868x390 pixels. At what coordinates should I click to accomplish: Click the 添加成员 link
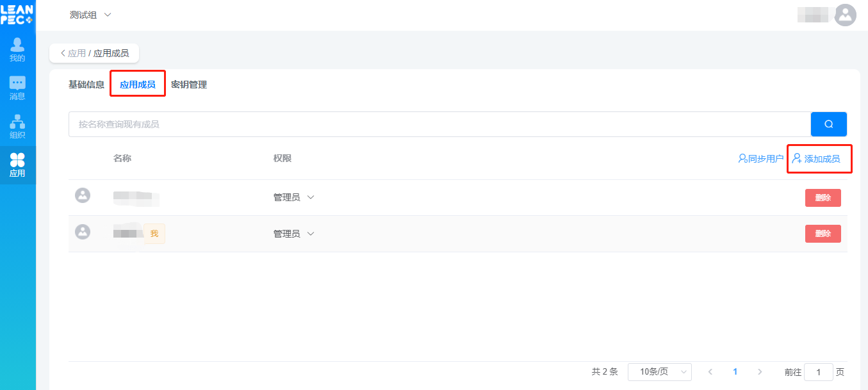pos(816,158)
